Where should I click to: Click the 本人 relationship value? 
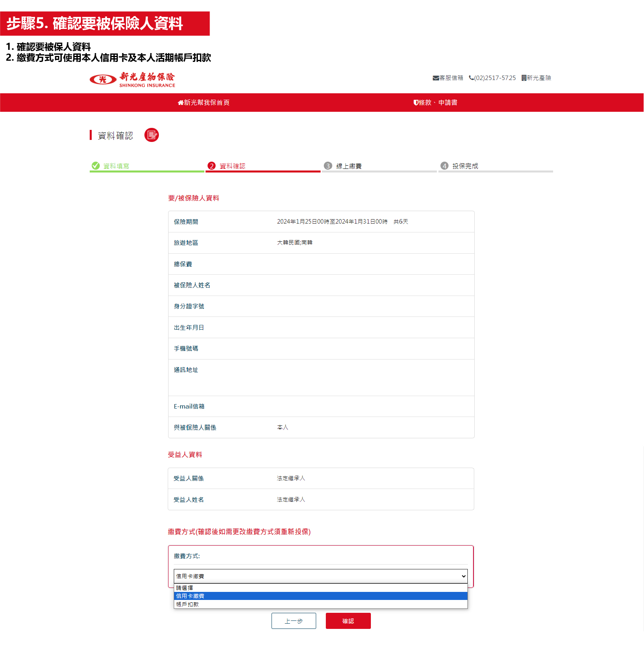coord(282,427)
